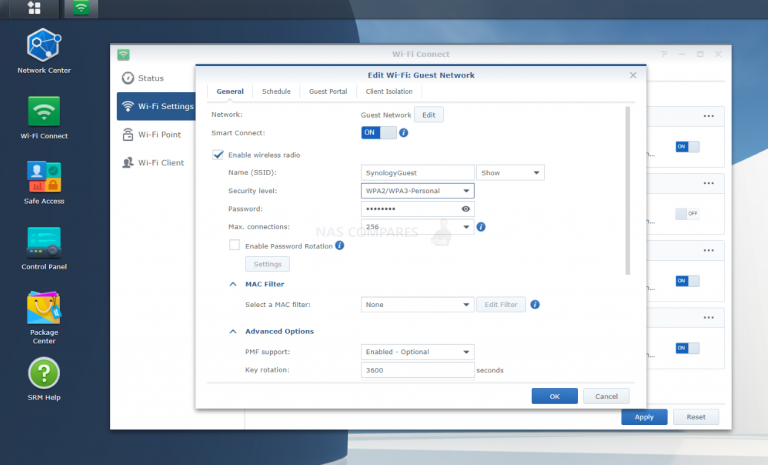Toggle the fourth network card's ON switch

[688, 348]
